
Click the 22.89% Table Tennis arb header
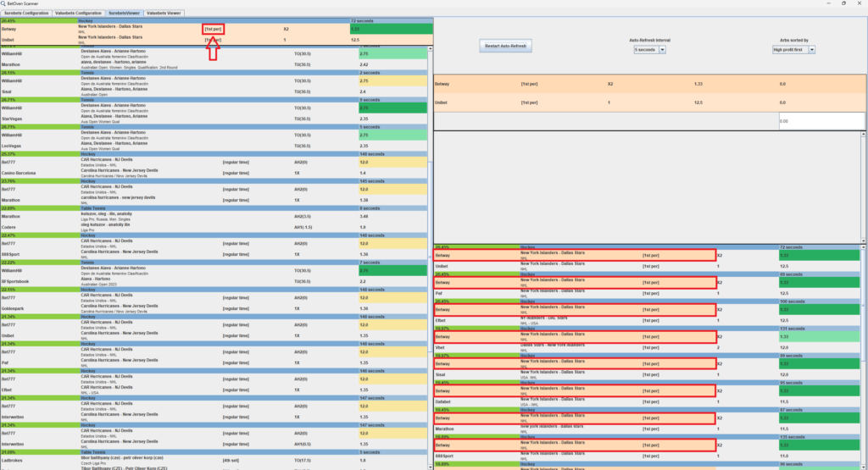214,208
